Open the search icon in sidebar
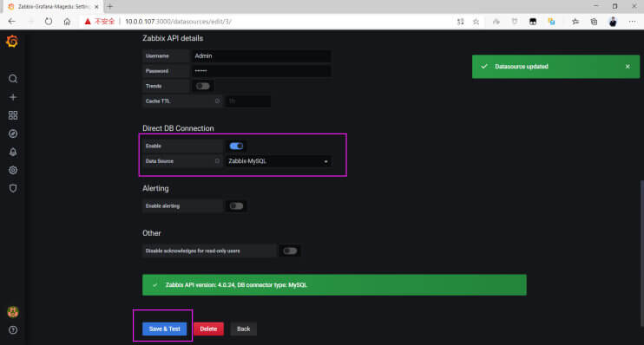This screenshot has height=345, width=644. pos(13,78)
